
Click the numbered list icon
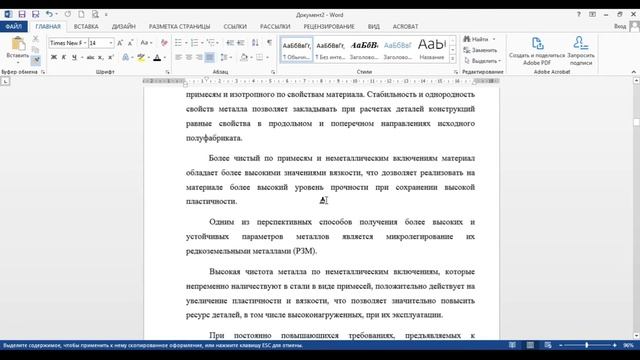tap(194, 43)
